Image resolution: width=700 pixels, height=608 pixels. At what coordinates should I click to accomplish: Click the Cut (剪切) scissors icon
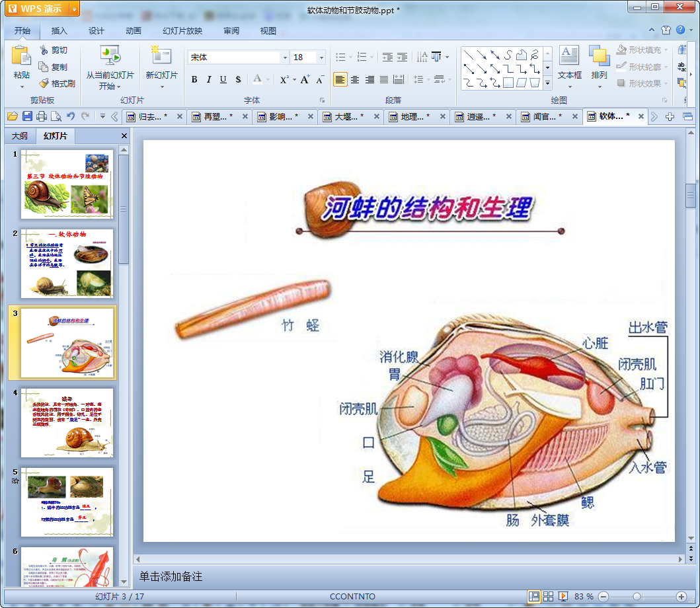pos(44,50)
